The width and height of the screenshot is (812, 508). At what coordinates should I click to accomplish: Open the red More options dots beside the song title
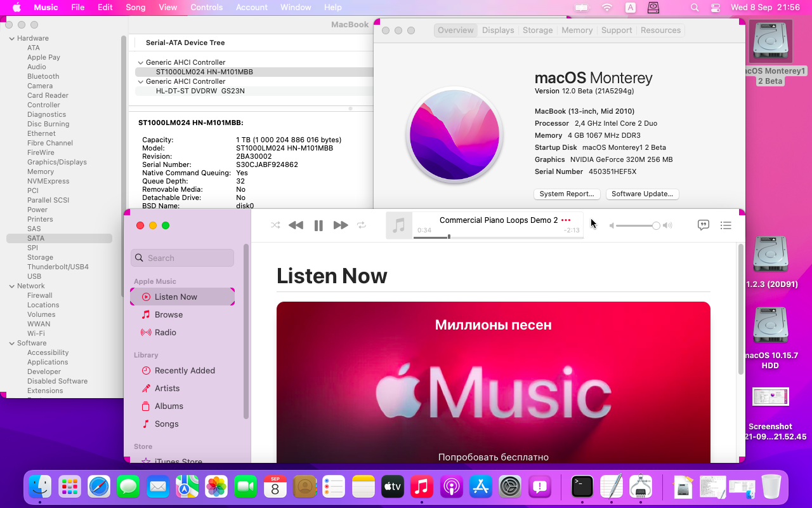point(566,220)
